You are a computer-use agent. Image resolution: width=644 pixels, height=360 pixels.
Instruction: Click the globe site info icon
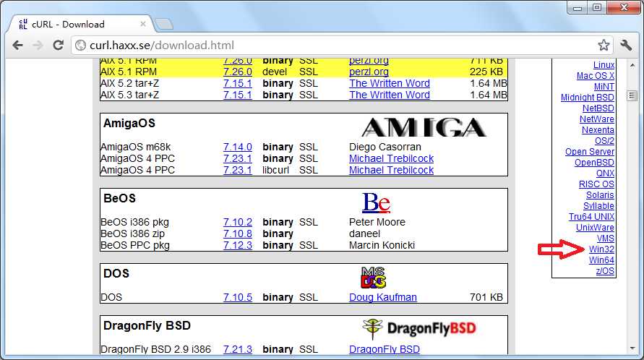(81, 46)
